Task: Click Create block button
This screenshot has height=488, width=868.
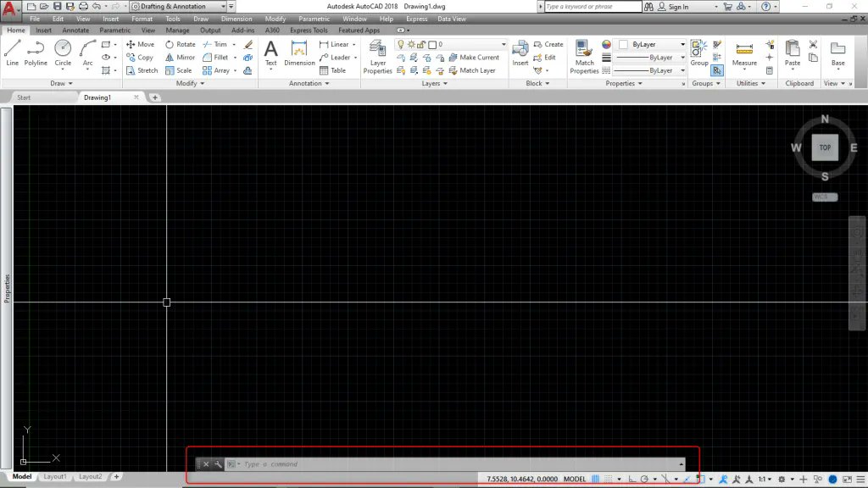Action: pos(548,44)
